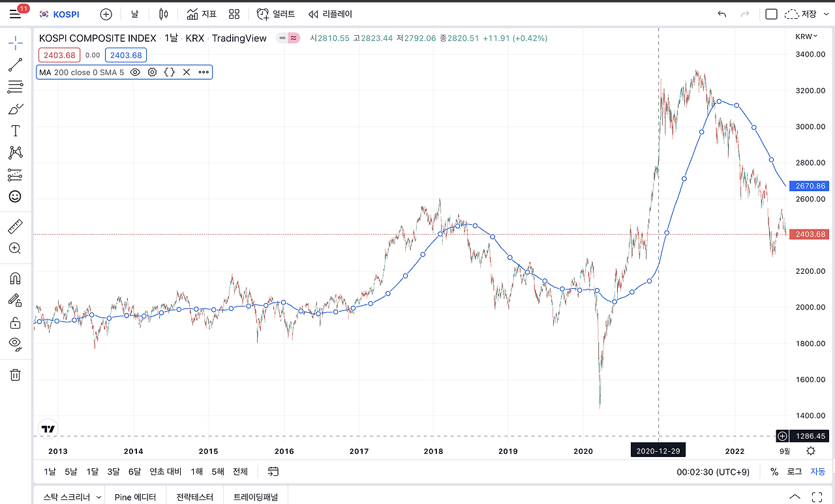The width and height of the screenshot is (835, 504).
Task: Open the timezone menu at 00:02:30 (UTC+9)
Action: [x=713, y=471]
